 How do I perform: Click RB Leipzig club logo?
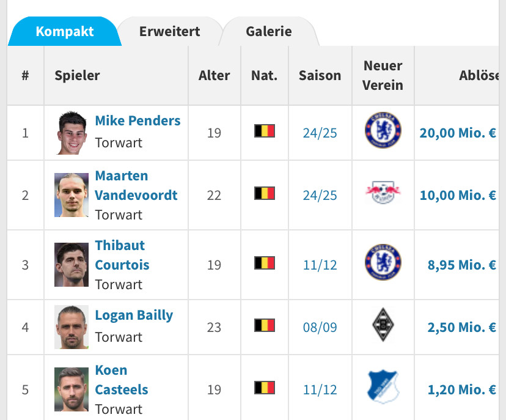383,193
